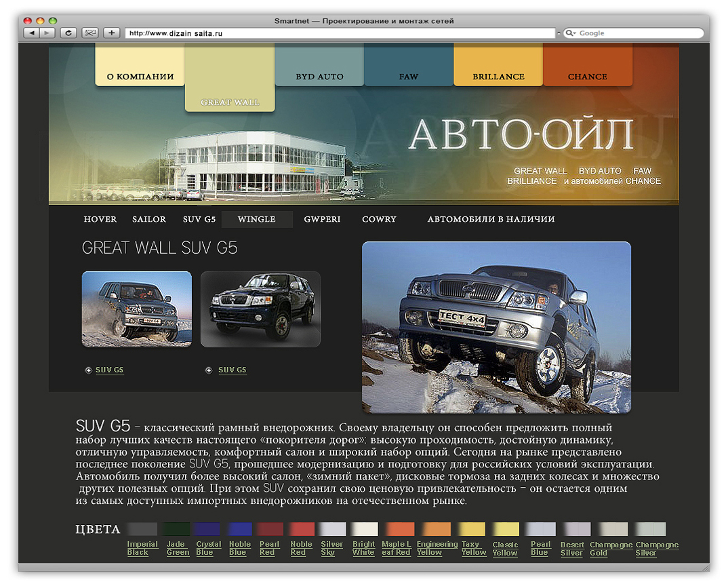Select SAILOR in model menu

tap(149, 219)
